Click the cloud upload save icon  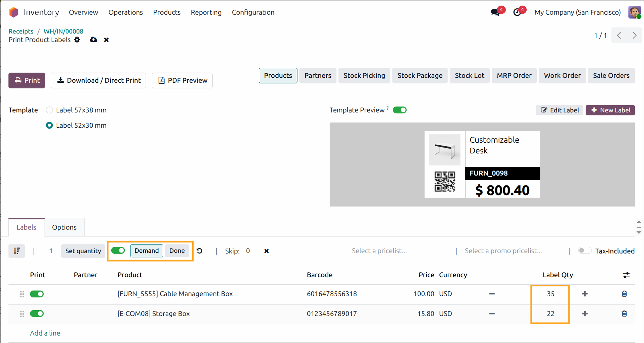pos(94,40)
